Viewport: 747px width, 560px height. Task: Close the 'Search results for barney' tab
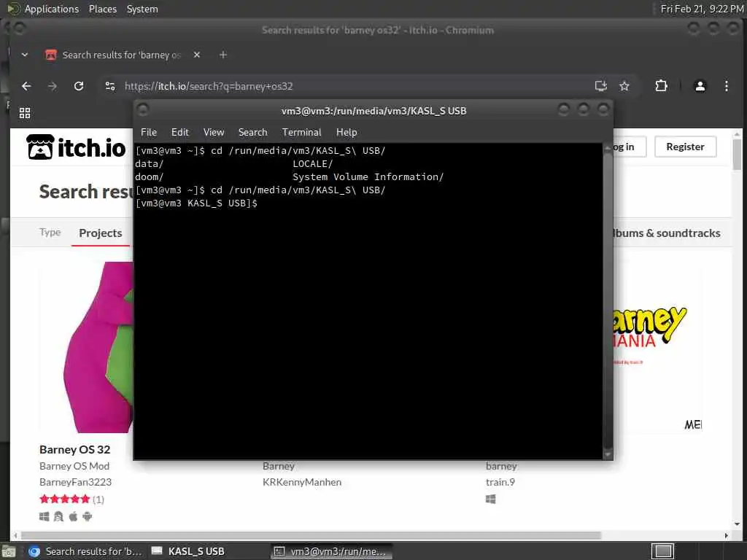pos(197,55)
